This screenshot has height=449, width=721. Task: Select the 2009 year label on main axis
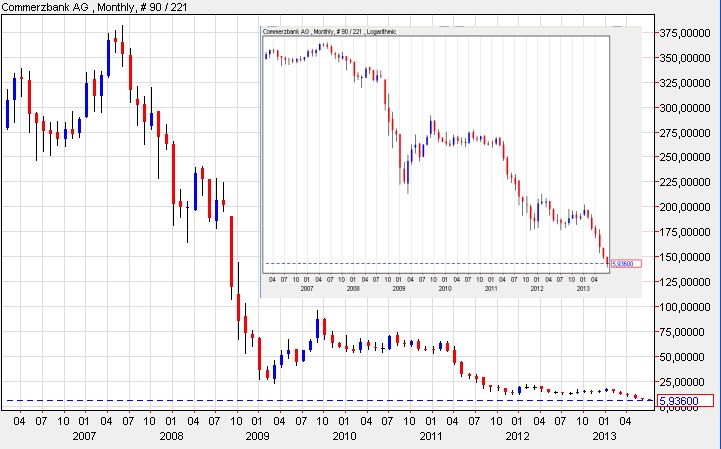pyautogui.click(x=257, y=436)
